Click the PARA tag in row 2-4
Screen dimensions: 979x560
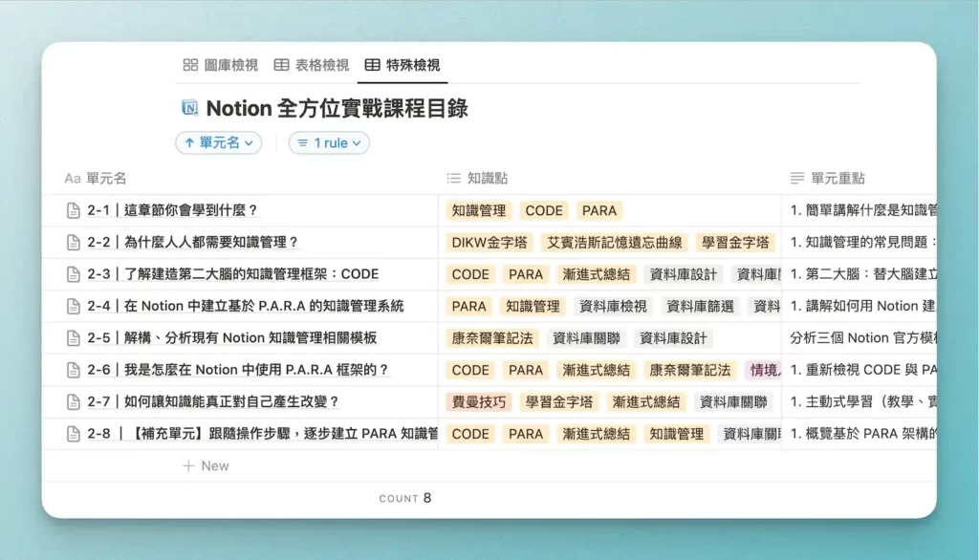pos(468,306)
